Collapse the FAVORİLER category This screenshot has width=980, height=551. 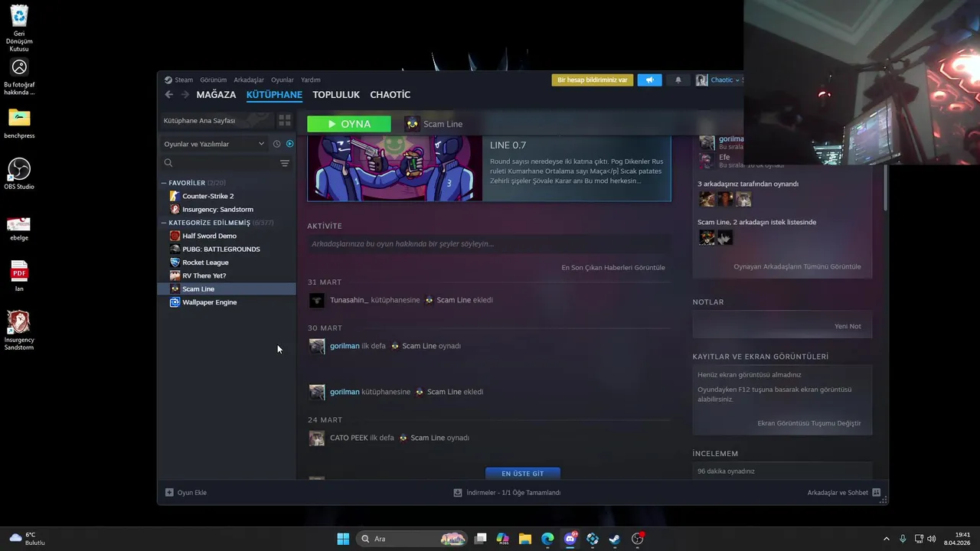coord(163,183)
